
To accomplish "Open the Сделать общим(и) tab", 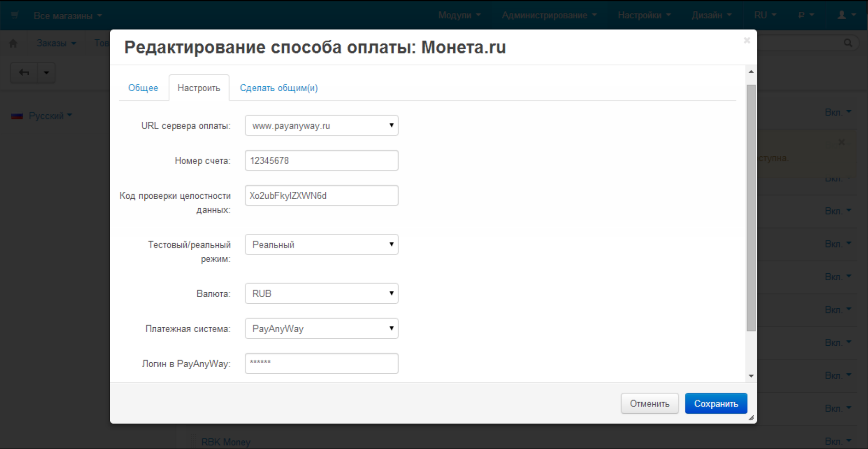I will tap(279, 88).
